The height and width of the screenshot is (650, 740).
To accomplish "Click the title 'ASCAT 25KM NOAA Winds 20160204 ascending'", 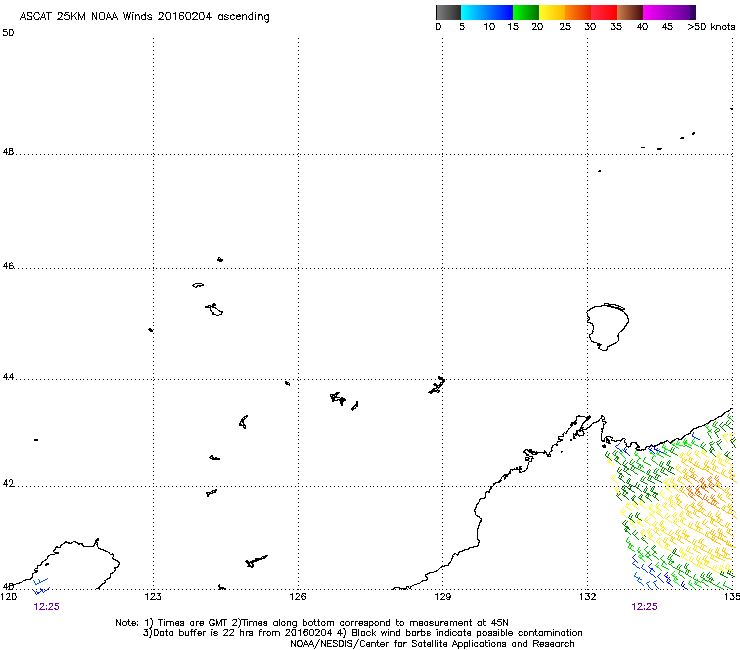I will coord(144,17).
